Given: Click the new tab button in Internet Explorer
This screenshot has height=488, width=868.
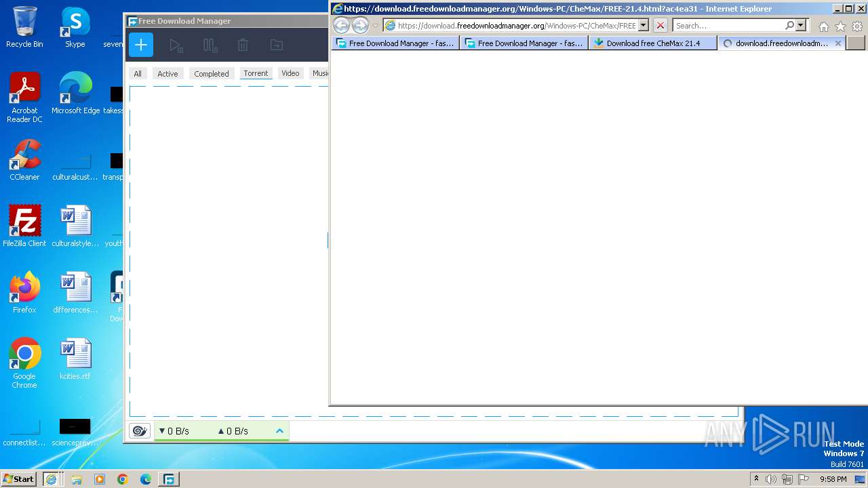Looking at the screenshot, I should [x=856, y=43].
